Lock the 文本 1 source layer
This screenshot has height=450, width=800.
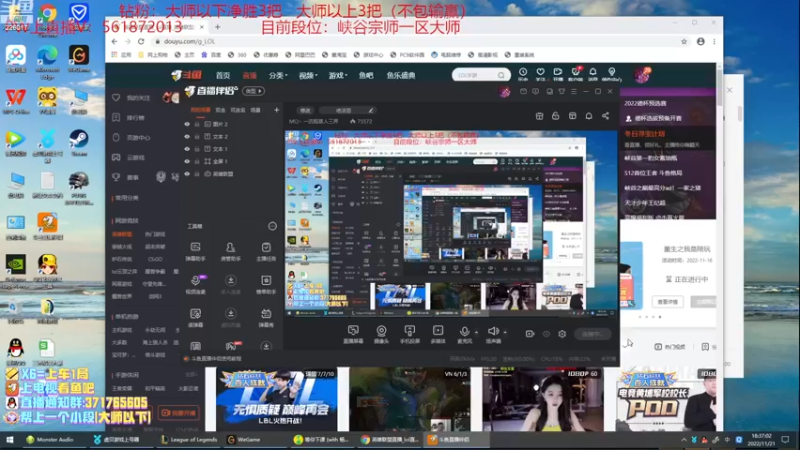click(x=197, y=149)
